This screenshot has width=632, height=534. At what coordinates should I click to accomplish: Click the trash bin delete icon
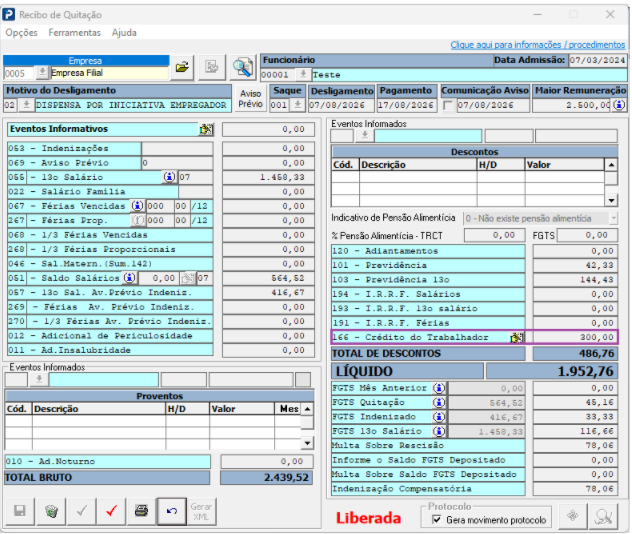pos(51,511)
